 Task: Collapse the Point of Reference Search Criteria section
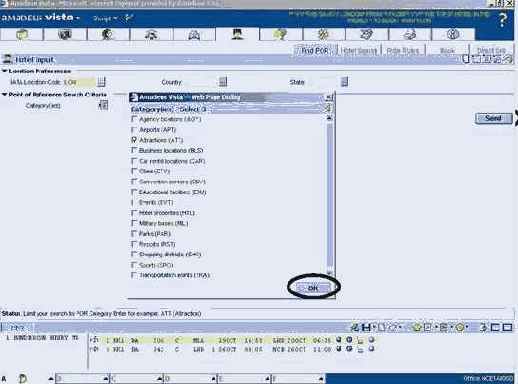click(x=5, y=95)
